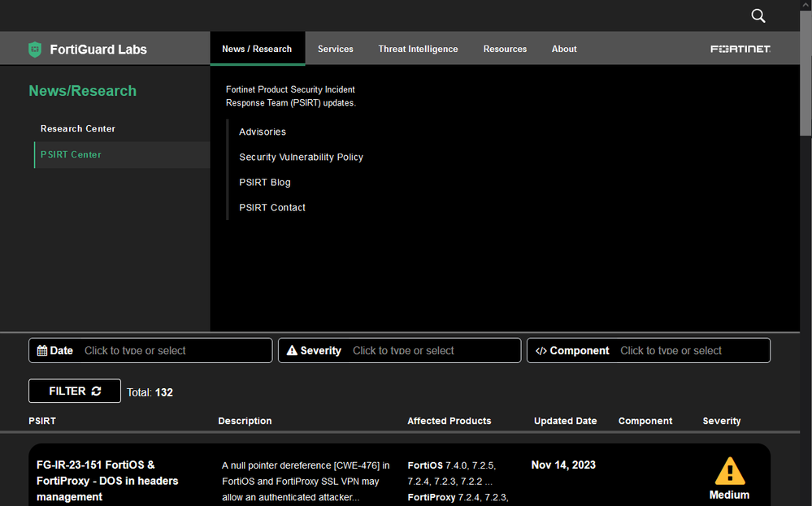Screen dimensions: 812x506
Task: Click the warning triangle in the Severity filter
Action: [x=293, y=350]
